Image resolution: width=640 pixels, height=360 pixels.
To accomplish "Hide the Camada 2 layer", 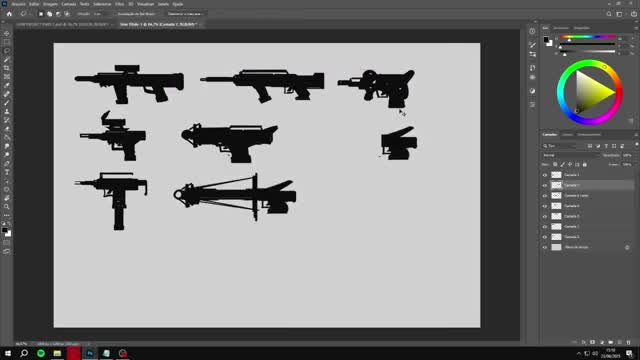I will point(544,237).
